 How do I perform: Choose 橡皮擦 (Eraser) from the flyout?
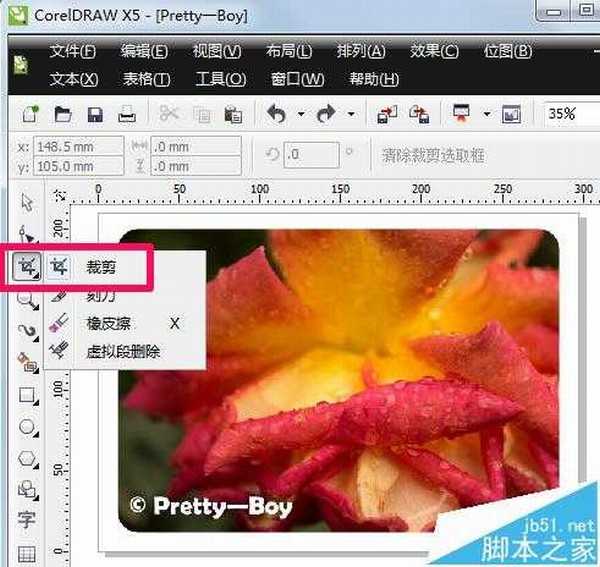[x=108, y=323]
